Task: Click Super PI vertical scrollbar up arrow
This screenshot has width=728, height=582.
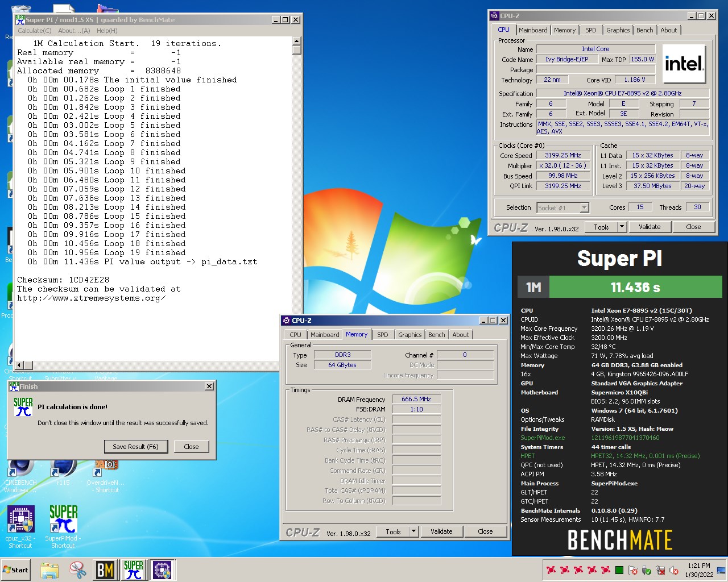Action: (x=297, y=41)
